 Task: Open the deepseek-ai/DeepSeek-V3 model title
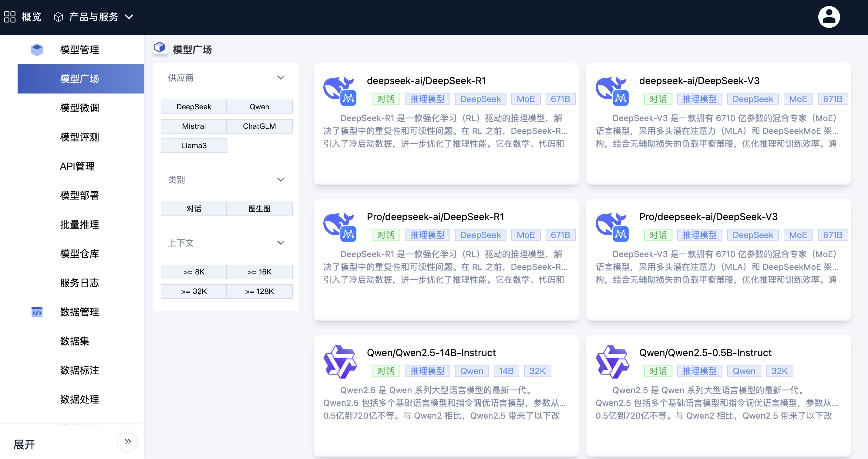point(699,81)
